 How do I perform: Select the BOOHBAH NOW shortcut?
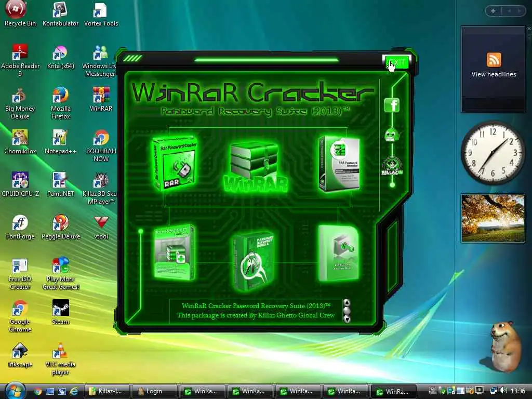[101, 146]
